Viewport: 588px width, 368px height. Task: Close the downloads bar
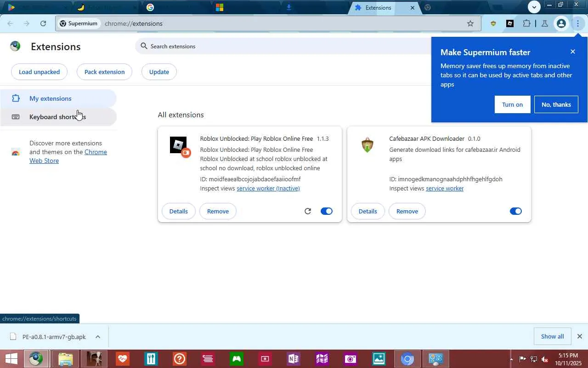[579, 336]
